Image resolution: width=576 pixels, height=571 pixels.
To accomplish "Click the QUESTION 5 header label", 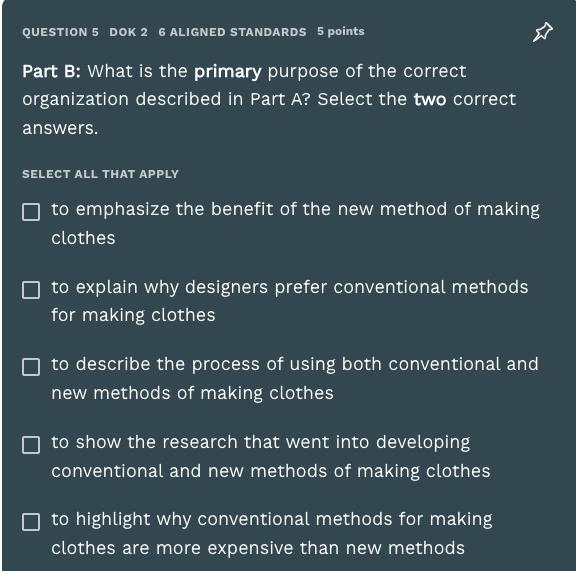I will tap(61, 32).
